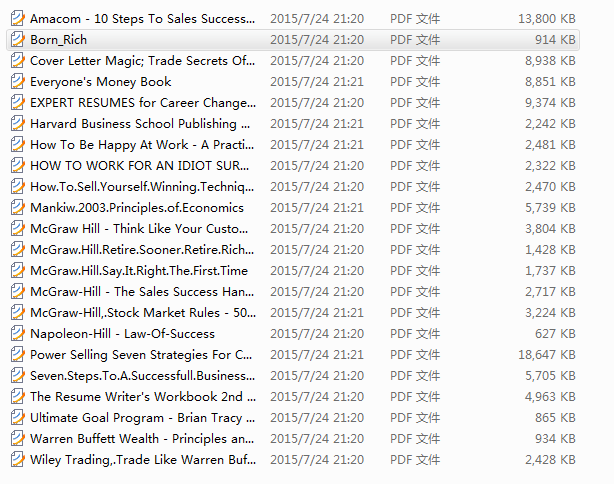614x484 pixels.
Task: Click name Wiley Trading,.Trade Like Warren Buf...
Action: click(x=143, y=460)
